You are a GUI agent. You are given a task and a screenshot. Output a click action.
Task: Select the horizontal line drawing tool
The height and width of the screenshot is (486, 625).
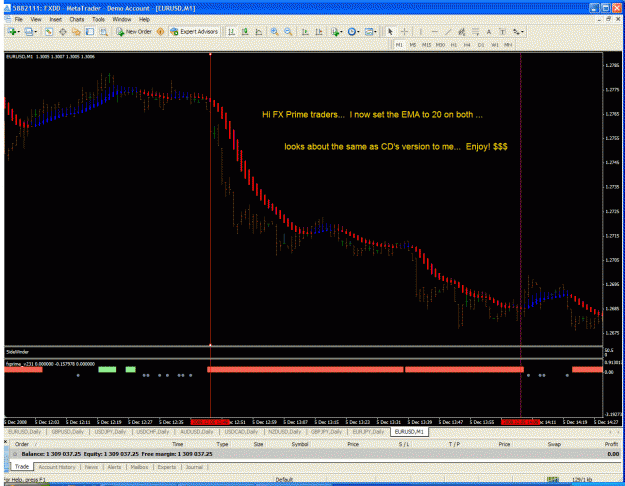[x=434, y=31]
